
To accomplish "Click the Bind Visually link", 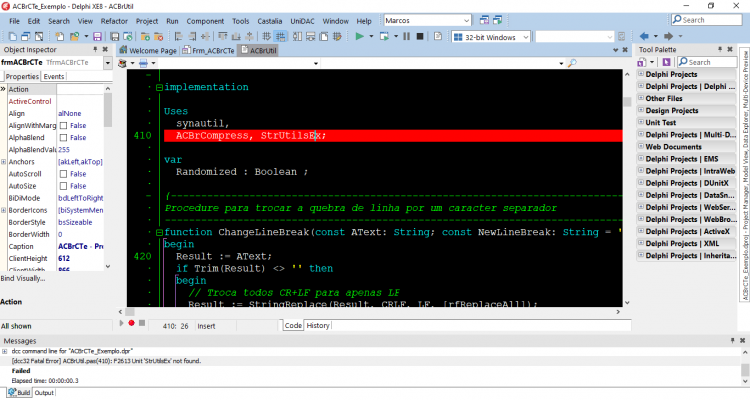I will pyautogui.click(x=23, y=278).
